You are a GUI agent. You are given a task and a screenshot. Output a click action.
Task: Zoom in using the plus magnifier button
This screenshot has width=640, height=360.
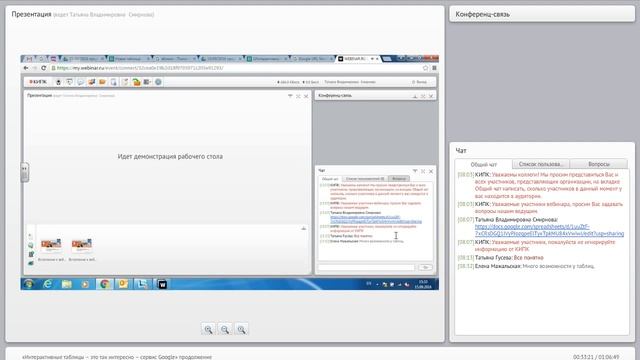209,329
